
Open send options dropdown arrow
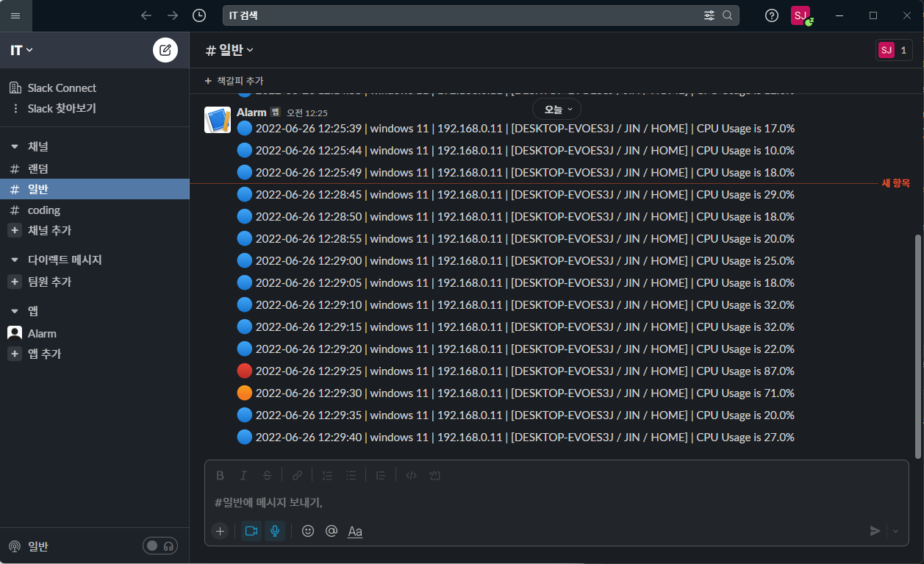pyautogui.click(x=895, y=531)
